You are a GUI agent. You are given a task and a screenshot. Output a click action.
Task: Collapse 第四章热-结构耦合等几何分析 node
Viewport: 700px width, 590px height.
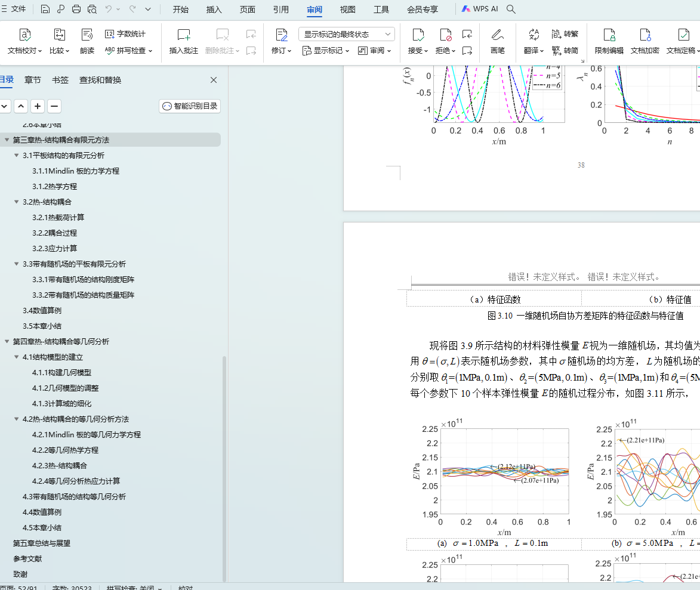point(7,341)
